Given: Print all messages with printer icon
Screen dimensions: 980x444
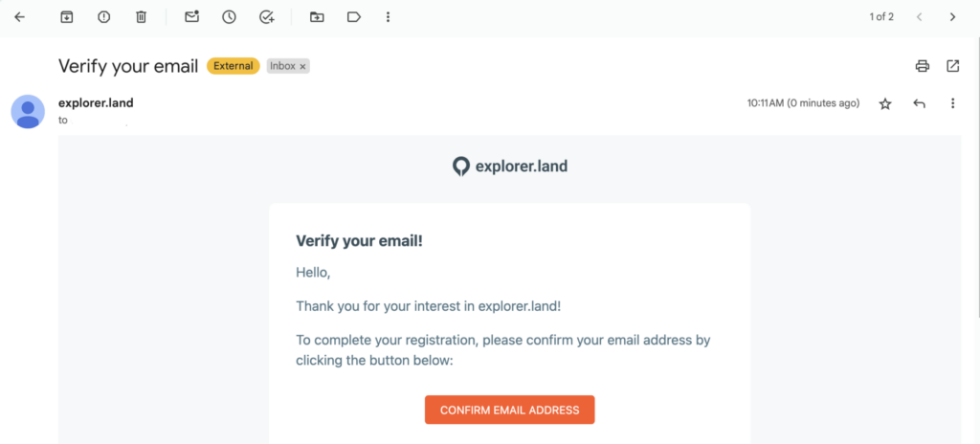Looking at the screenshot, I should click(923, 66).
